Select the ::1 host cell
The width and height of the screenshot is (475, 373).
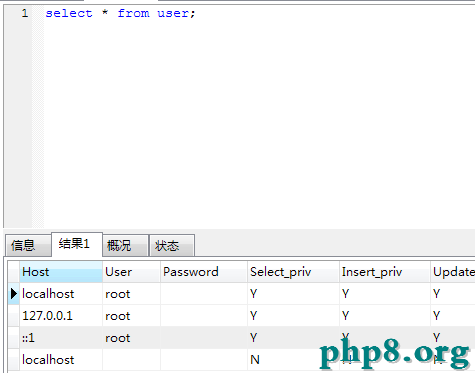pos(61,338)
